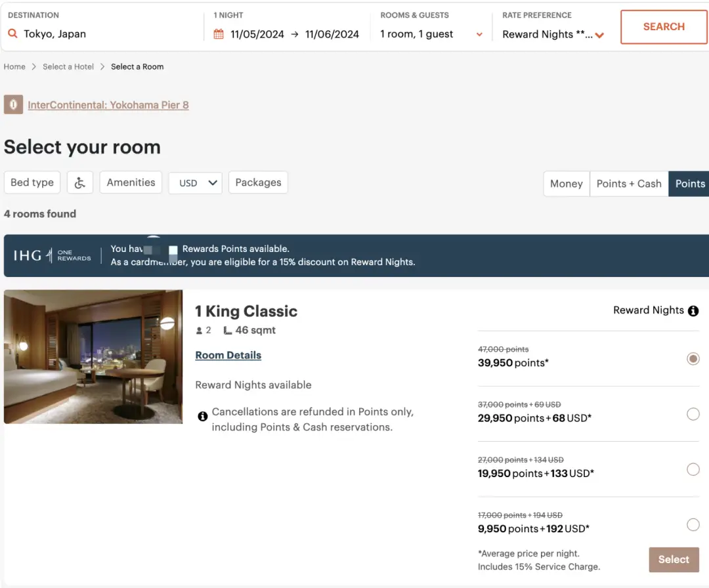Switch to the Points + Cash tab
Screen dimensions: 709x588
[628, 184]
